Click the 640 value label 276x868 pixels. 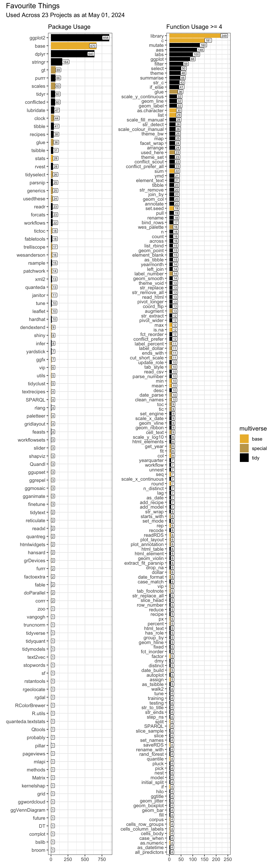tap(91, 54)
